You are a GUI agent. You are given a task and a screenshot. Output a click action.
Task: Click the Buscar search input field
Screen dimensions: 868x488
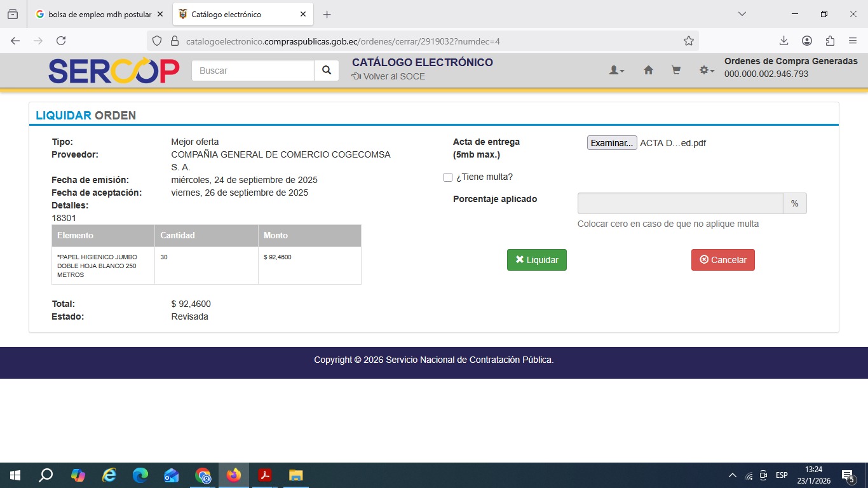253,71
